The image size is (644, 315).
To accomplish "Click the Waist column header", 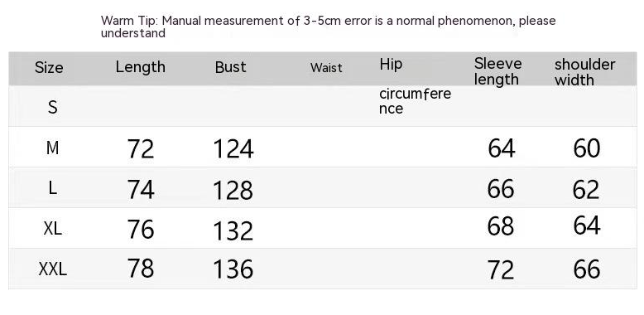I will click(x=326, y=67).
